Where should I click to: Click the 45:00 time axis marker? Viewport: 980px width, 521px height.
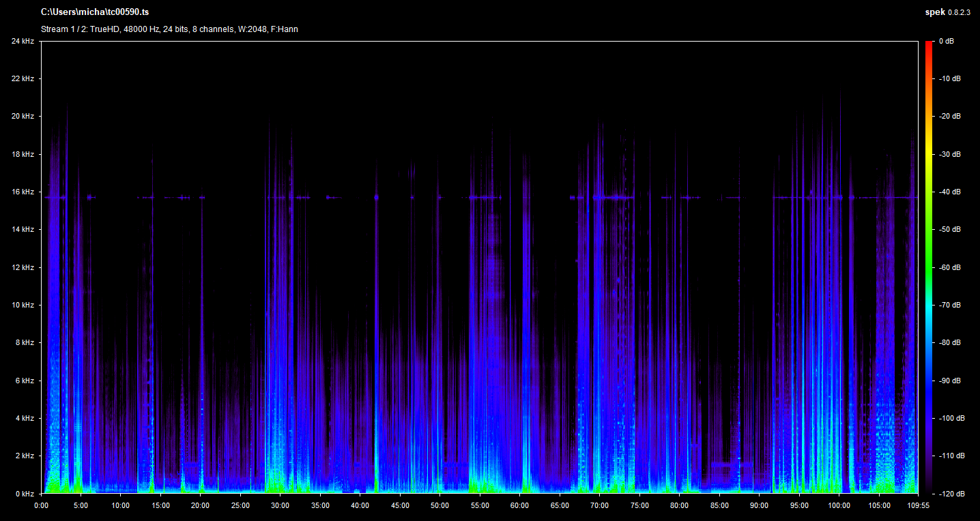coord(400,506)
